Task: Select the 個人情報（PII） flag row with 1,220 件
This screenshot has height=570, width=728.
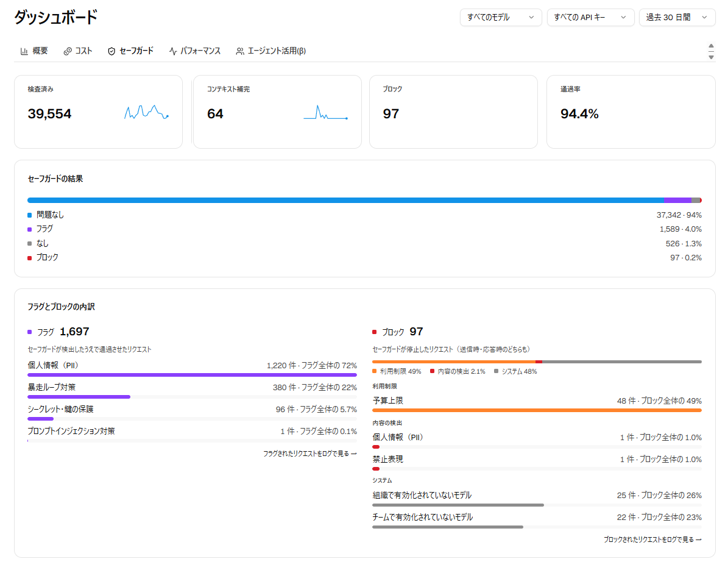Action: point(193,368)
